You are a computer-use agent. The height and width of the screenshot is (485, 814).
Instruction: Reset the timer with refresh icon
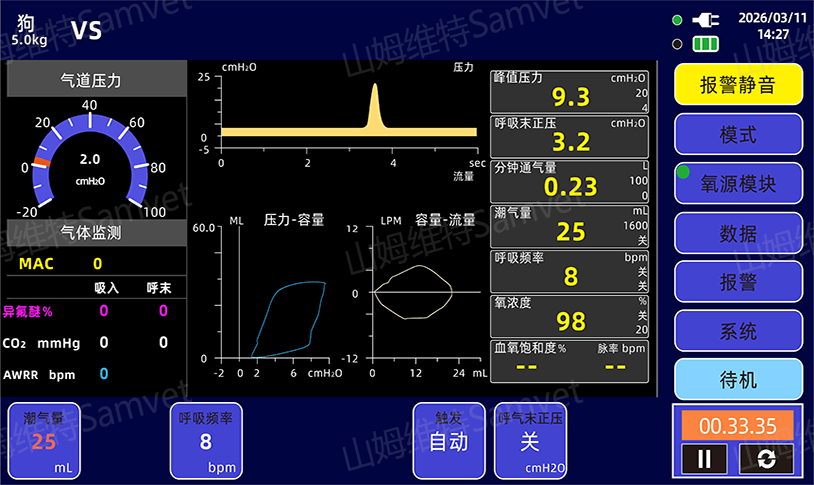(766, 459)
